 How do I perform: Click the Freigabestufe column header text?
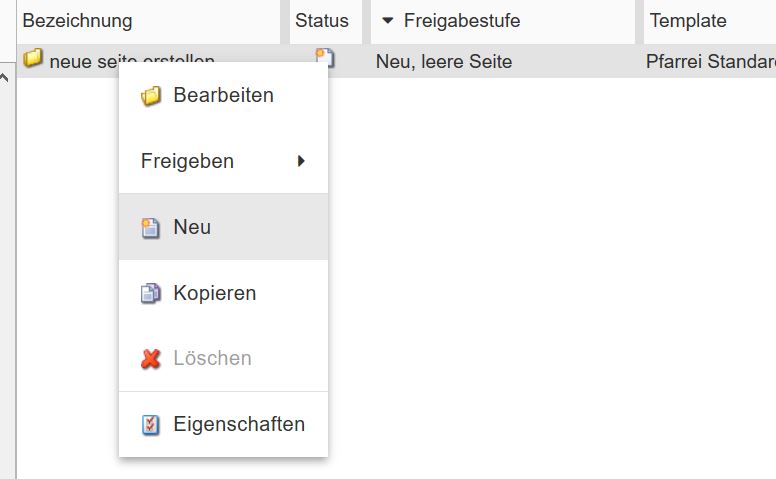462,21
